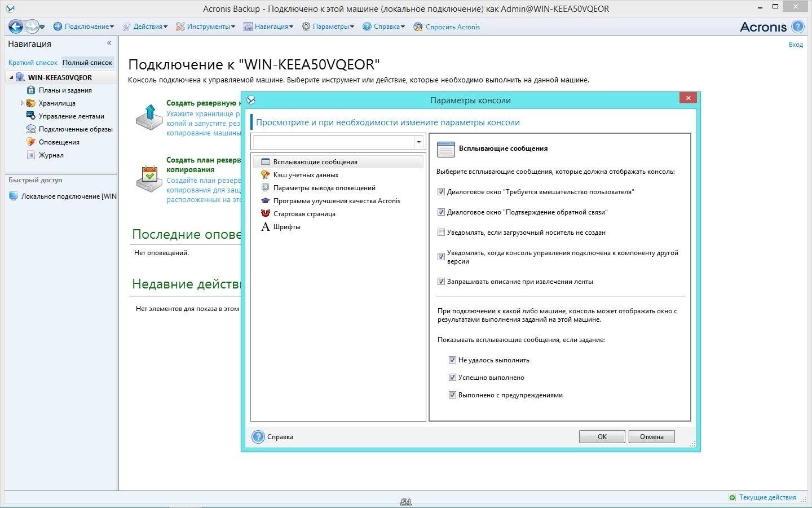Click the Local connection monitor icon
The image size is (812, 508).
pos(14,196)
